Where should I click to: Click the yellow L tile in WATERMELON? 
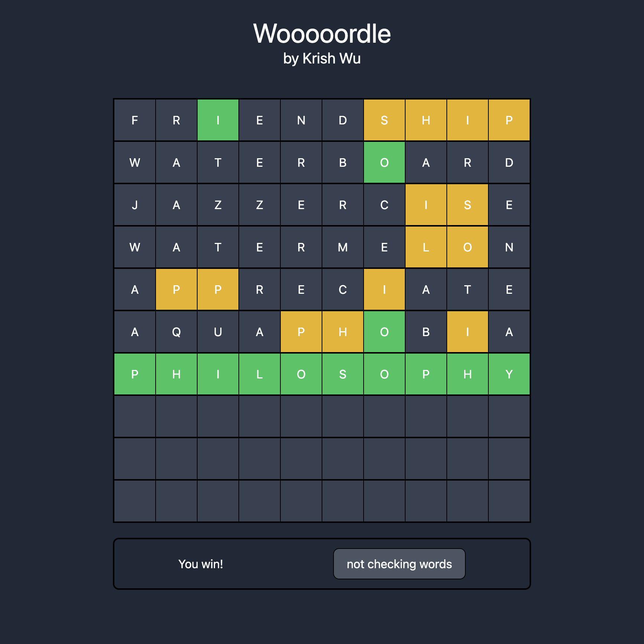(x=426, y=247)
